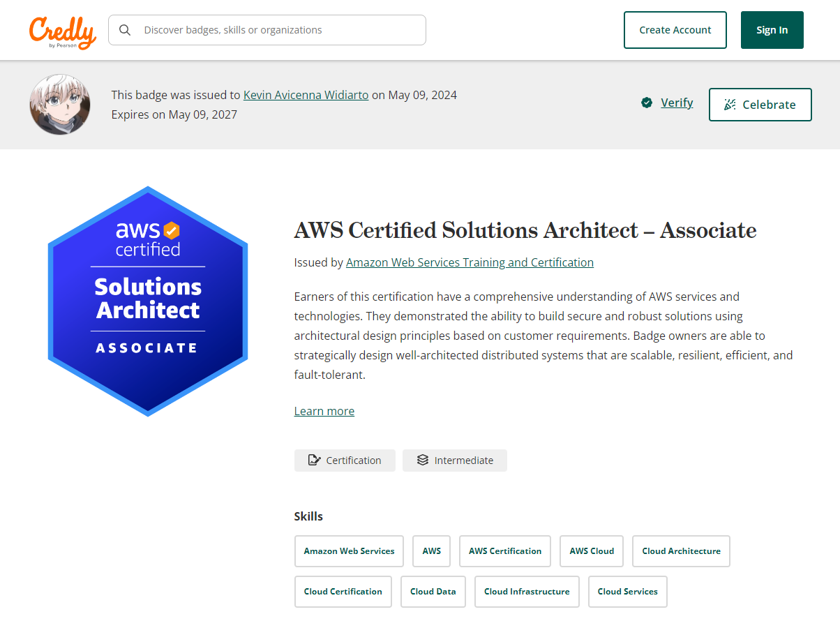Click the badge title AWS Certified Solutions Architect – Associate
Viewport: 840px width, 621px height.
pyautogui.click(x=525, y=230)
